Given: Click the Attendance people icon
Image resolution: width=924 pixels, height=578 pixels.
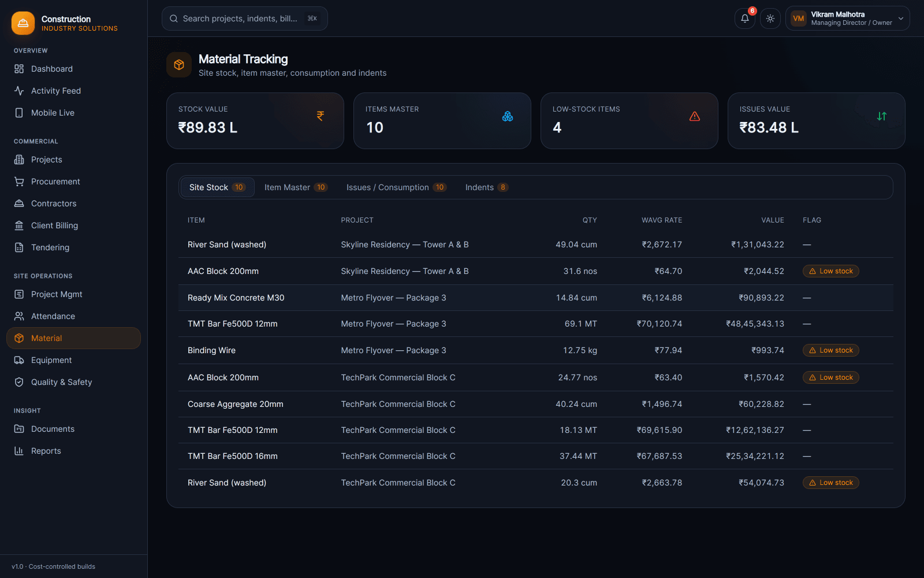Looking at the screenshot, I should [19, 316].
